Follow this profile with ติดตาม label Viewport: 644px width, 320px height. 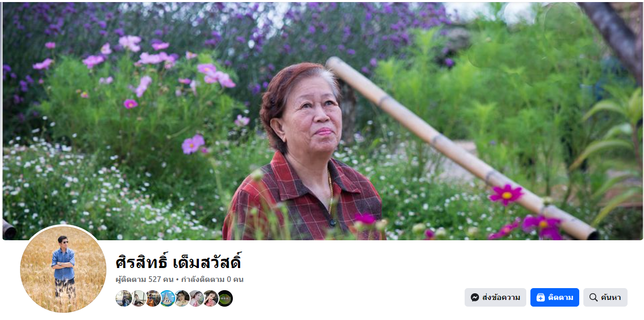[561, 297]
